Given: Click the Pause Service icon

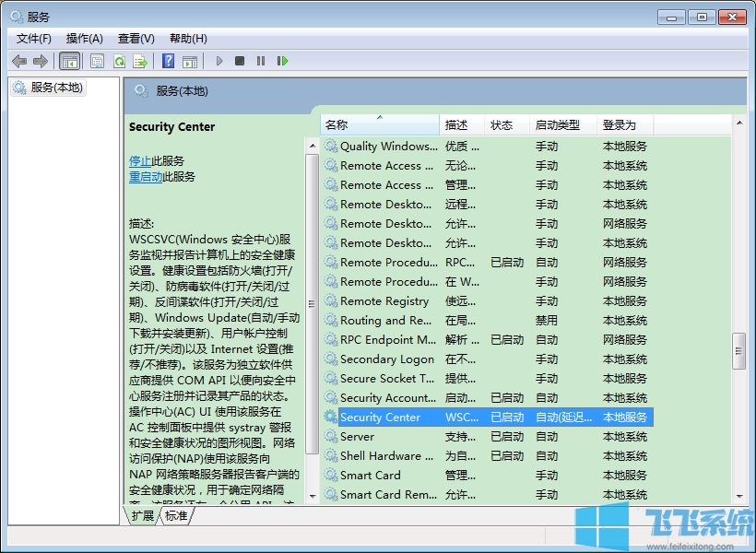Looking at the screenshot, I should (262, 60).
